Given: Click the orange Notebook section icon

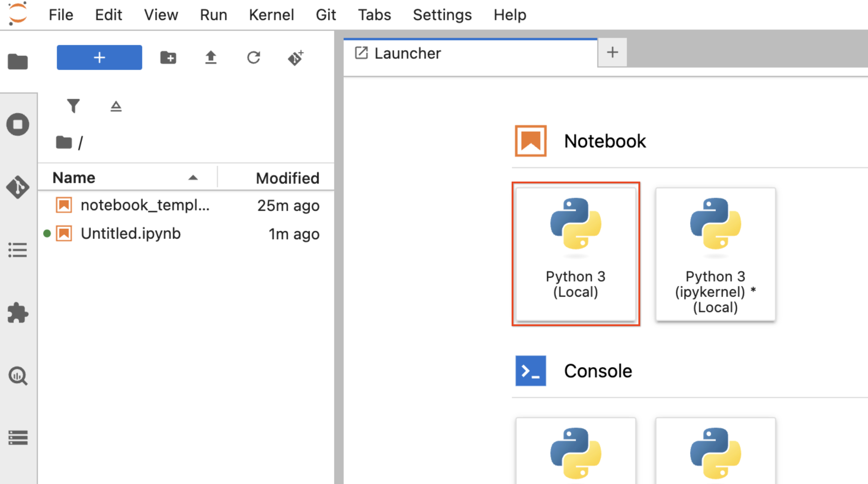Looking at the screenshot, I should coord(531,141).
